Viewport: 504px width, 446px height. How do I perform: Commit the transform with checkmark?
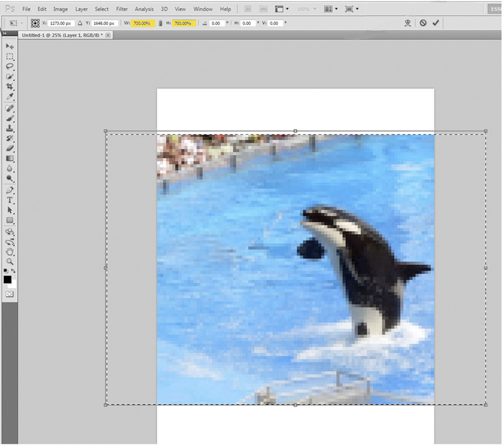pos(436,23)
